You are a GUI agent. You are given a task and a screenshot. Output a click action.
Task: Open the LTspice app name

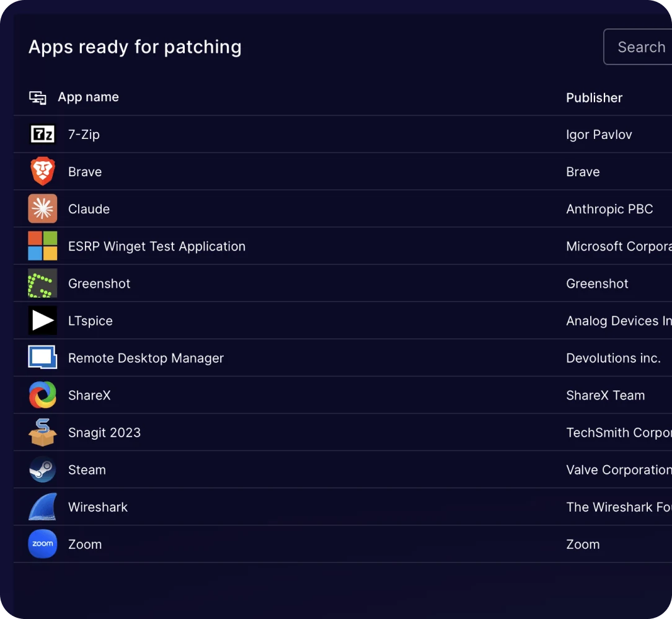tap(91, 321)
